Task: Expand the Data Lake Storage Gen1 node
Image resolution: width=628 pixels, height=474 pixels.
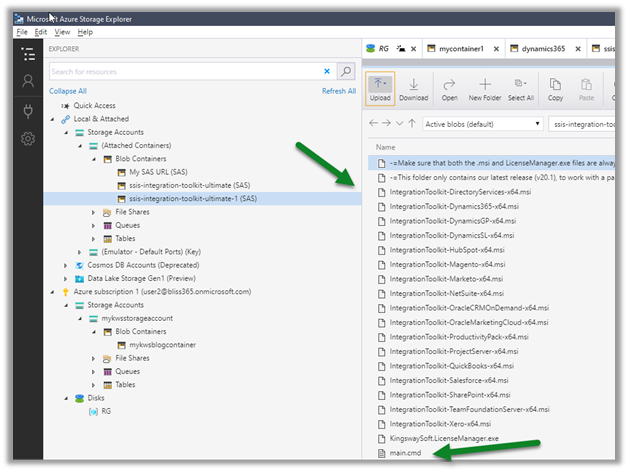Action: point(66,278)
